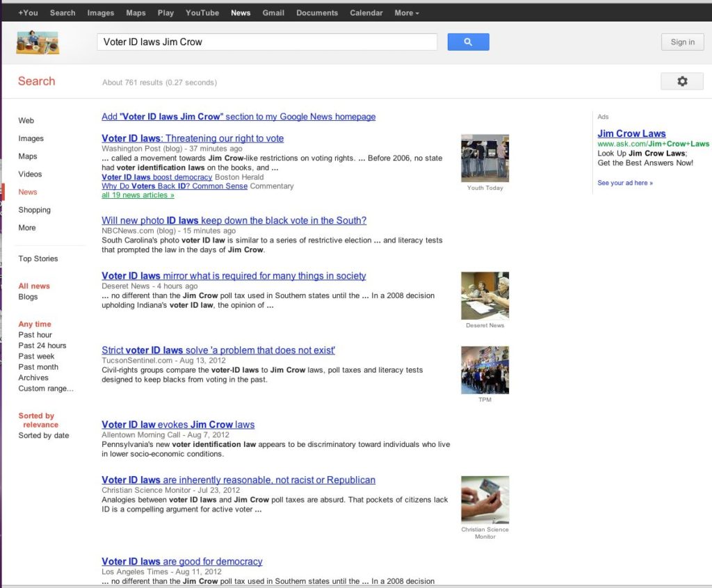Click the TPM voters line thumbnail

click(x=485, y=370)
